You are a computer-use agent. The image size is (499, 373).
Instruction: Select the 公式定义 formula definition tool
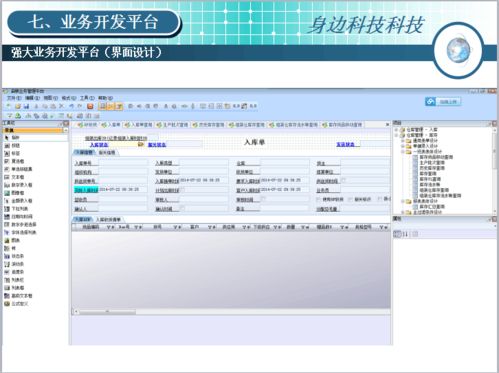point(17,304)
